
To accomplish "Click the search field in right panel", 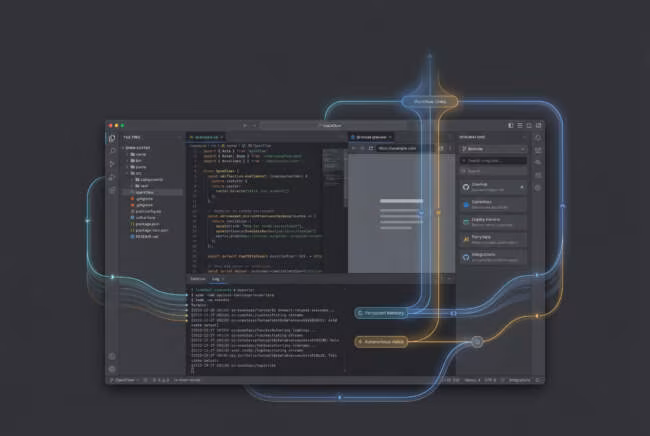I will pos(493,160).
